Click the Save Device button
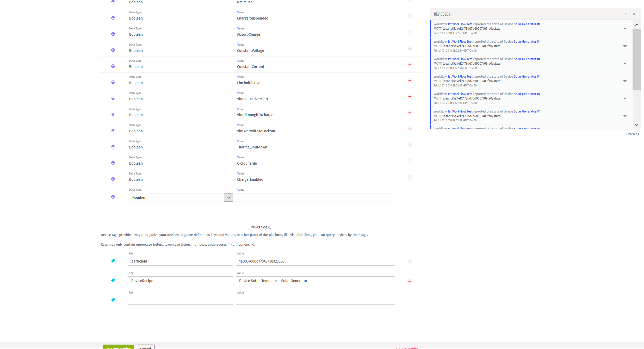 (119, 347)
